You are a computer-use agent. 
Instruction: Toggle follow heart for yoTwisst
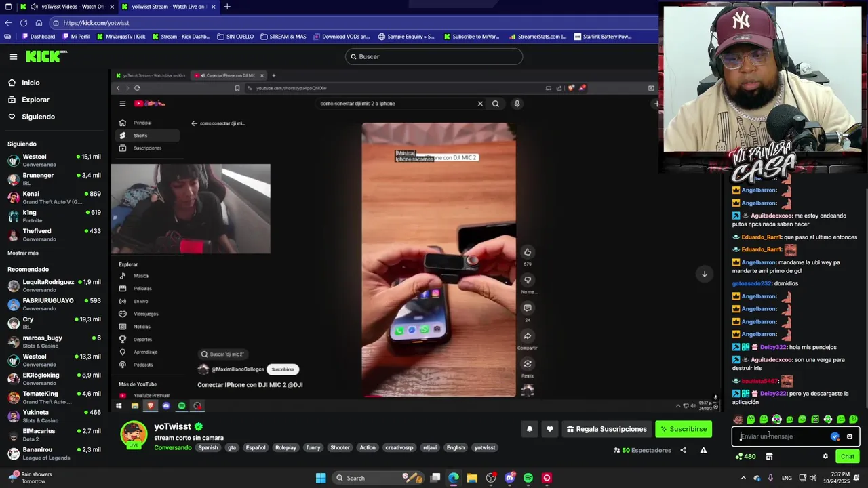click(x=550, y=429)
